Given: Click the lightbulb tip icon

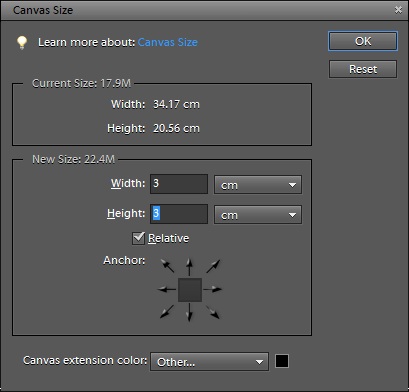Looking at the screenshot, I should (22, 42).
